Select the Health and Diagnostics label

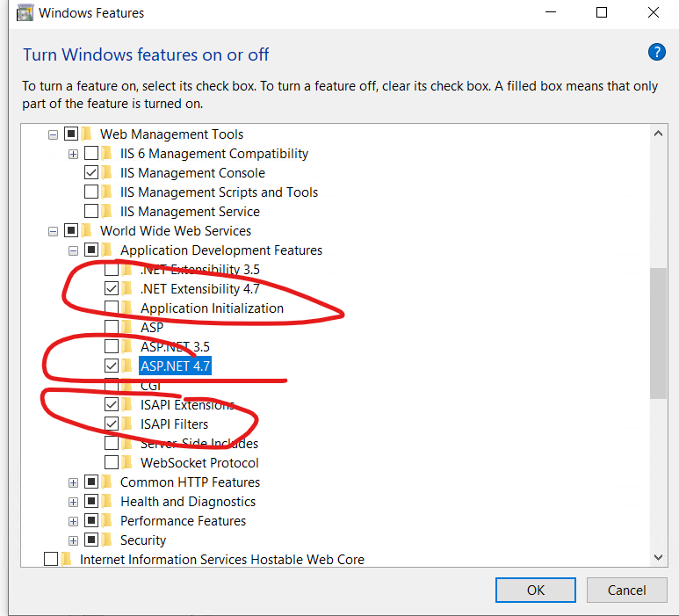(187, 501)
